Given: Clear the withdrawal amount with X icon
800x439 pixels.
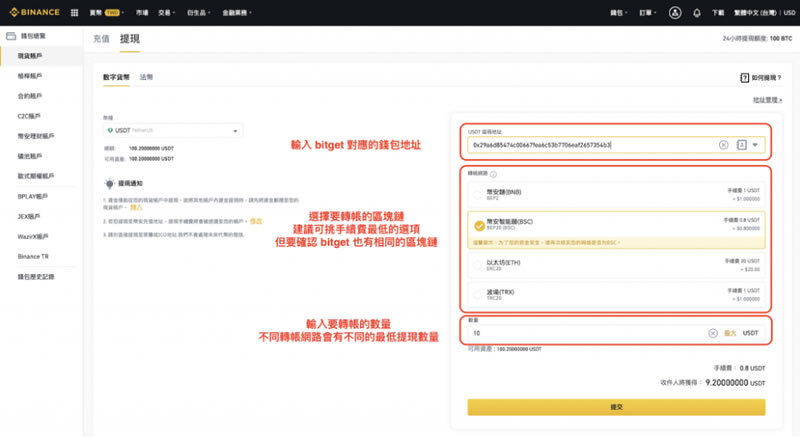Looking at the screenshot, I should coord(712,333).
